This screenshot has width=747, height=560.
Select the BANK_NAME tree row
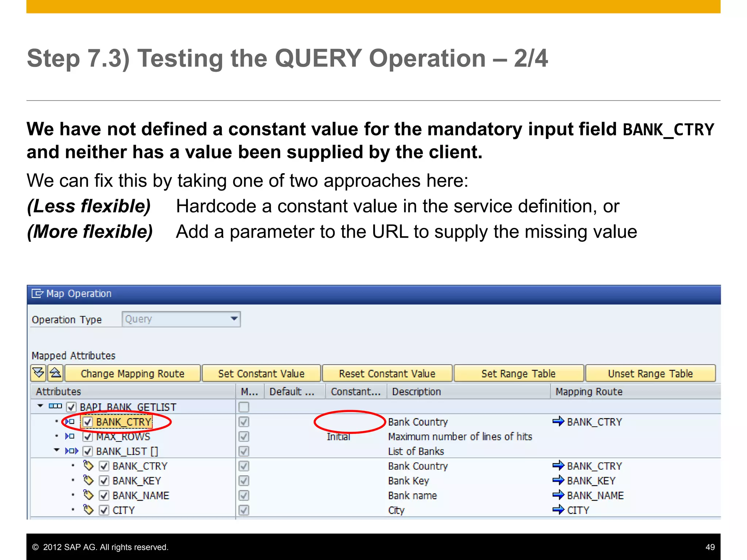click(141, 495)
